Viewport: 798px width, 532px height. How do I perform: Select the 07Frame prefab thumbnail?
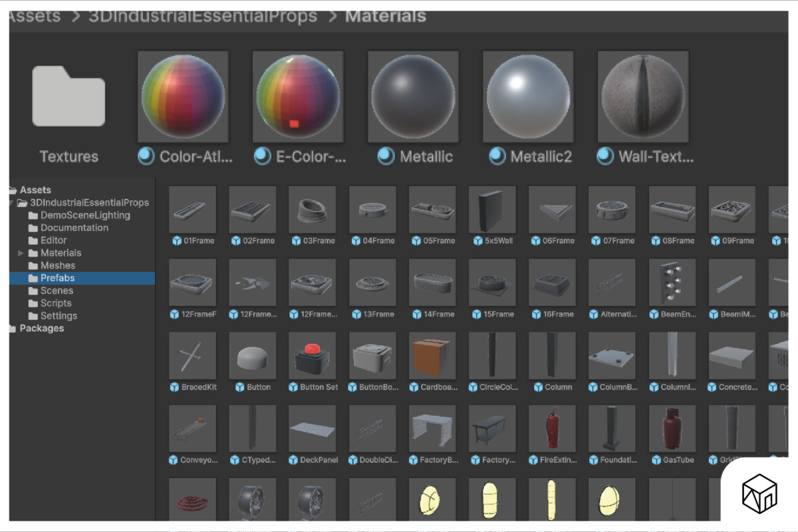(612, 209)
